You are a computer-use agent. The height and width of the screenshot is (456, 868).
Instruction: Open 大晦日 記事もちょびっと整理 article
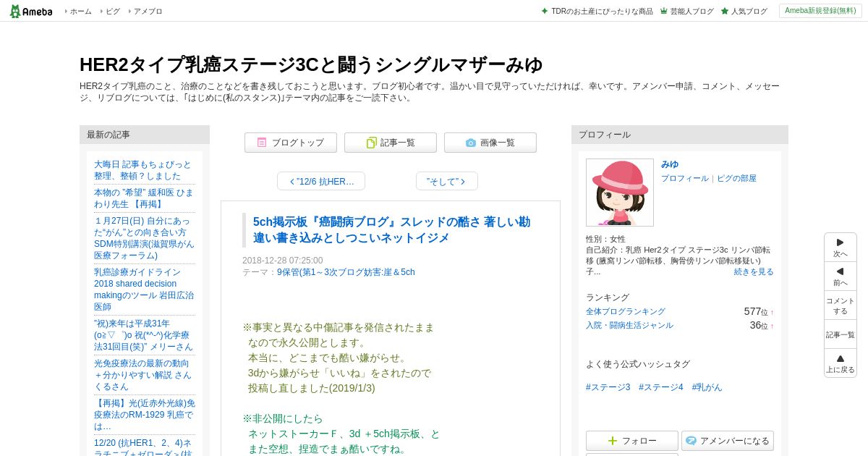pos(143,170)
